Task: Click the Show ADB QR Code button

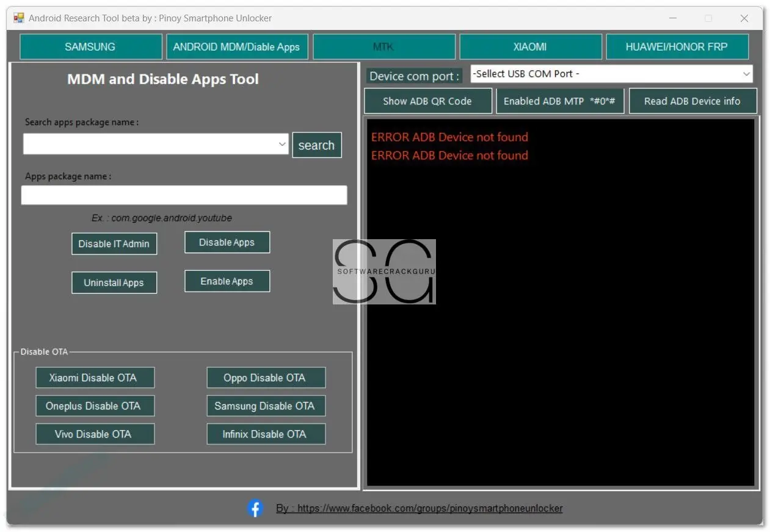Action: point(427,101)
